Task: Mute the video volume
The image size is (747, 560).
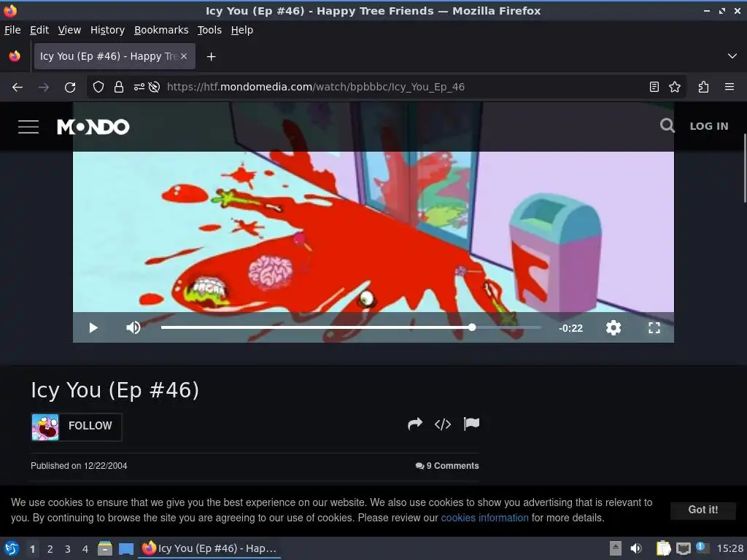Action: click(x=133, y=327)
